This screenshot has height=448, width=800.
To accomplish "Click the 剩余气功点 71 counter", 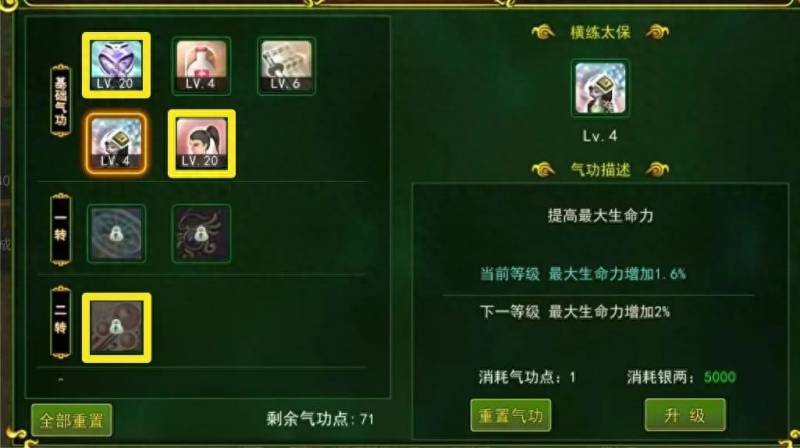I will pyautogui.click(x=320, y=419).
